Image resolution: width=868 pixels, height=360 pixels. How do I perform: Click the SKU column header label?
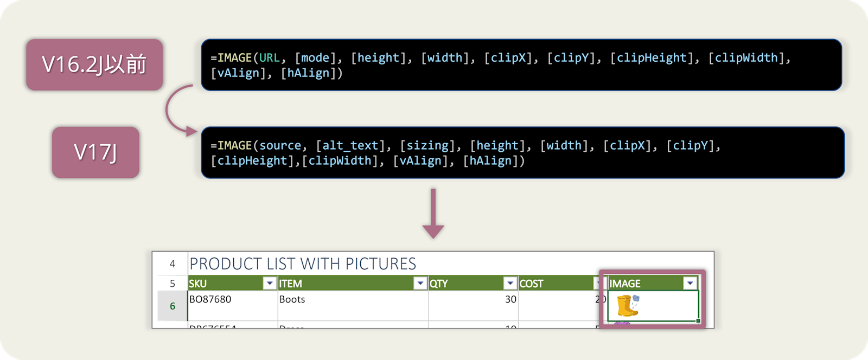pyautogui.click(x=197, y=284)
